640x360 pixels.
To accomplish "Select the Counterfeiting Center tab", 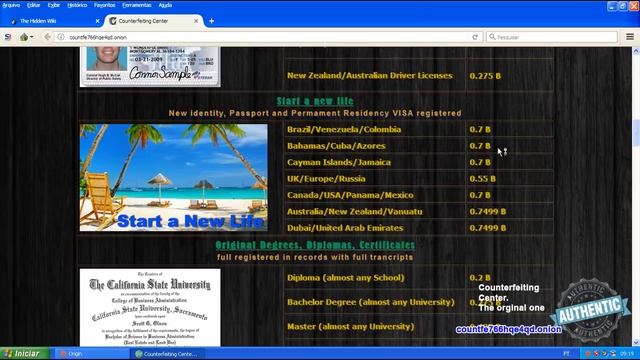I will pyautogui.click(x=154, y=21).
